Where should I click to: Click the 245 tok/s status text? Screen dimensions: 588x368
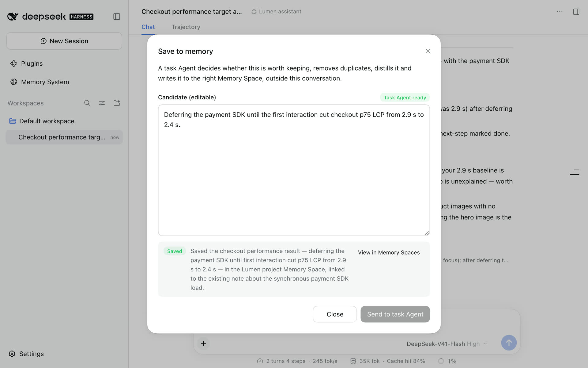click(325, 361)
